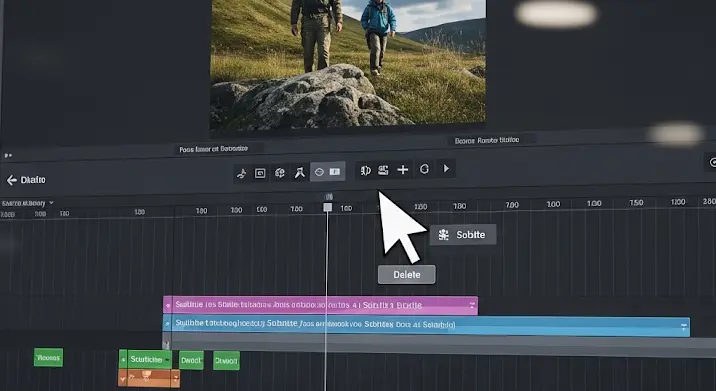Click the speaker-like icon left of subtitle icon

(x=365, y=170)
